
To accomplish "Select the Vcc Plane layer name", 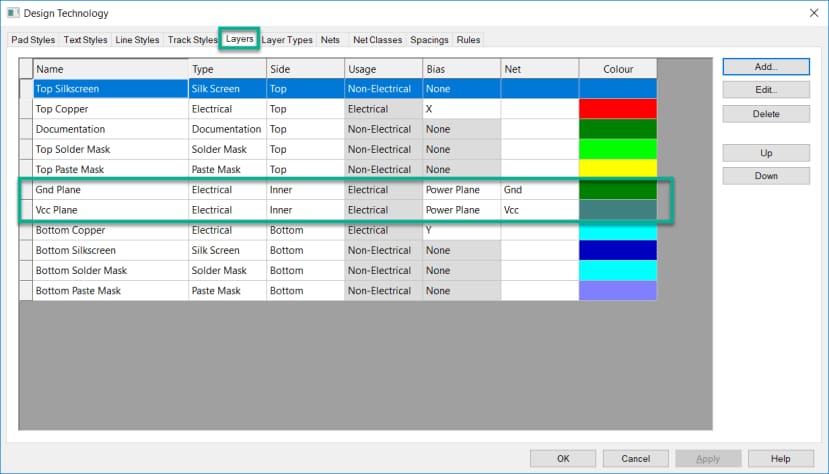I will 110,210.
